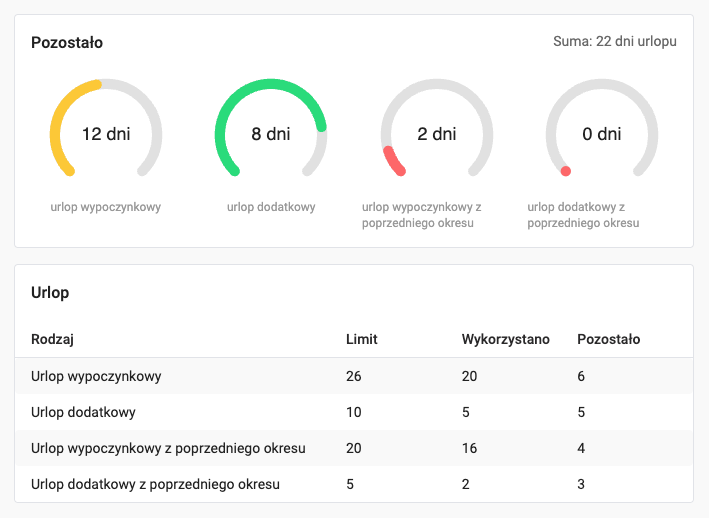Image resolution: width=709 pixels, height=518 pixels.
Task: Click the yellow 12 dni gauge
Action: coord(106,134)
